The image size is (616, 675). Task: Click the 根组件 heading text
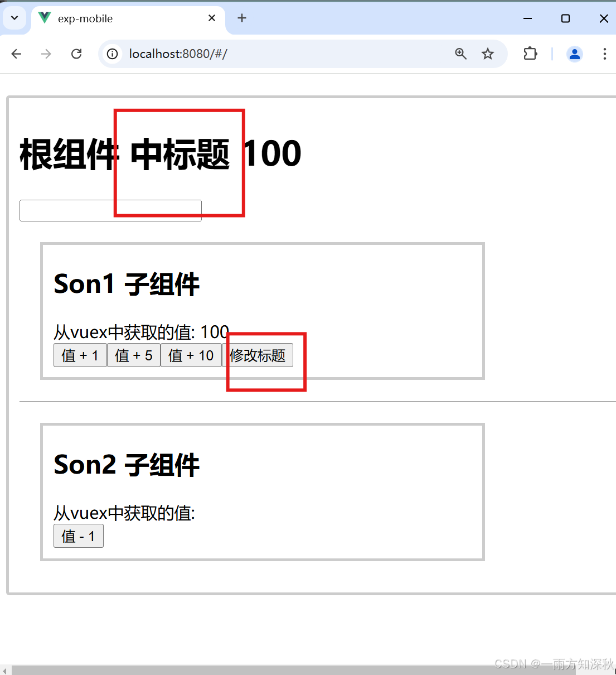point(69,154)
